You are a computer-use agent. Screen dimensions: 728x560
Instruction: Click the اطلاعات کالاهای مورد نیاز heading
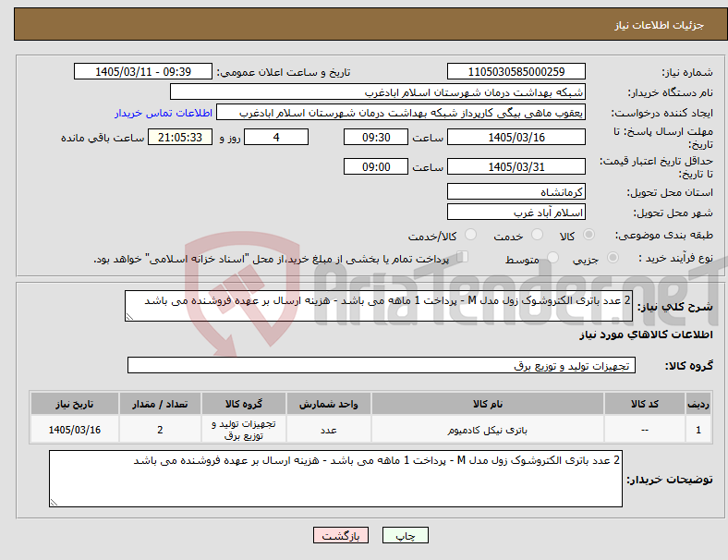point(646,335)
